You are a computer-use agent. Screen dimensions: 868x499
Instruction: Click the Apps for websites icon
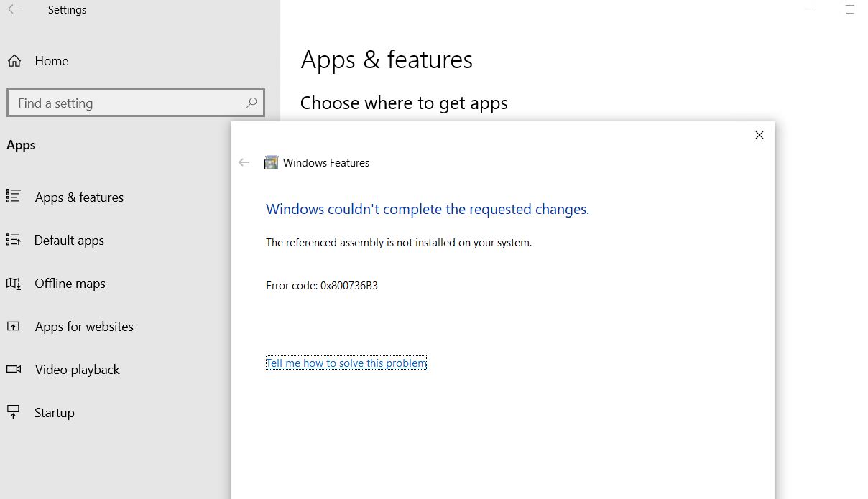(x=15, y=326)
